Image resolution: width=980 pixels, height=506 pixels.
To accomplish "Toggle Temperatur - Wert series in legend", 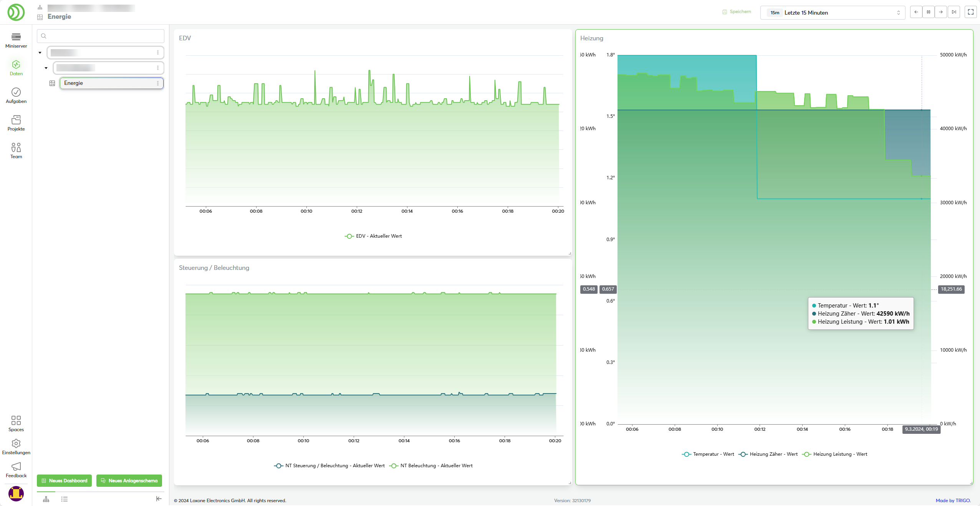I will [x=708, y=454].
